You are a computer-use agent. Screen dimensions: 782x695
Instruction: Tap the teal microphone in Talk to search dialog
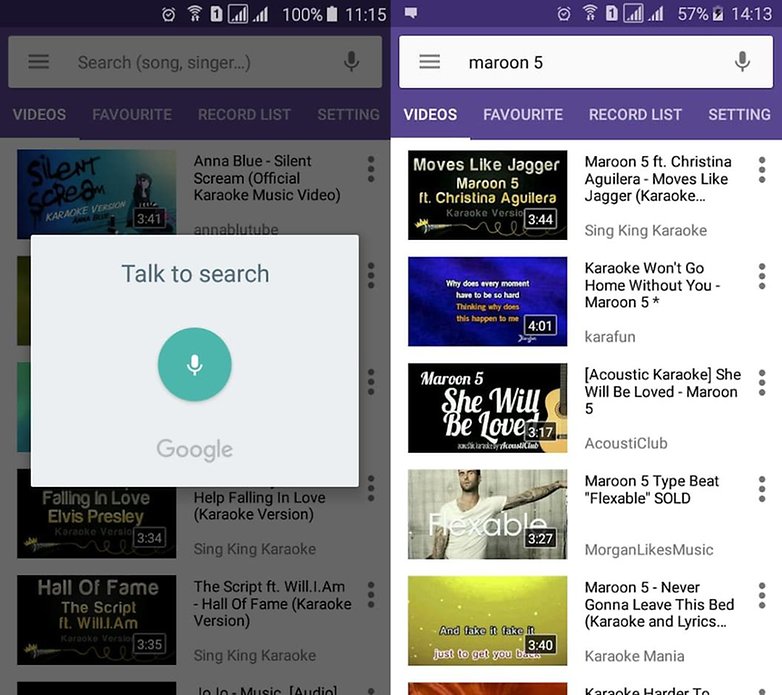pyautogui.click(x=195, y=364)
